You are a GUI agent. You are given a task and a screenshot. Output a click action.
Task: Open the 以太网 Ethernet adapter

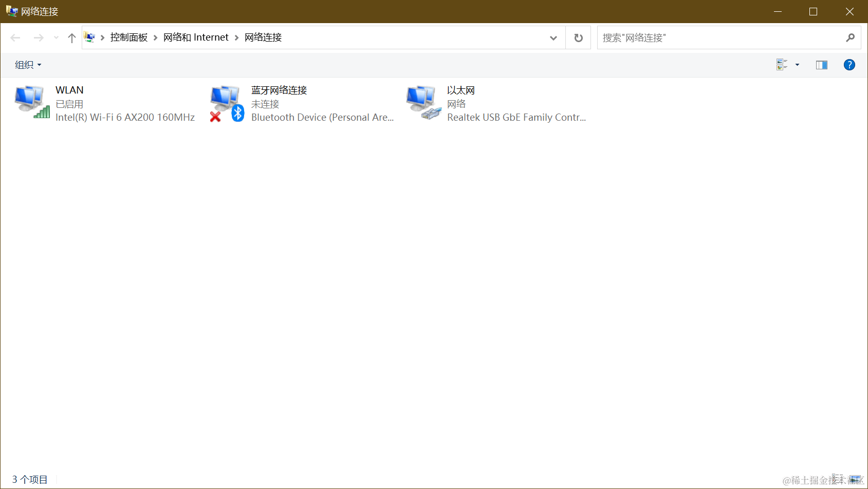[460, 90]
